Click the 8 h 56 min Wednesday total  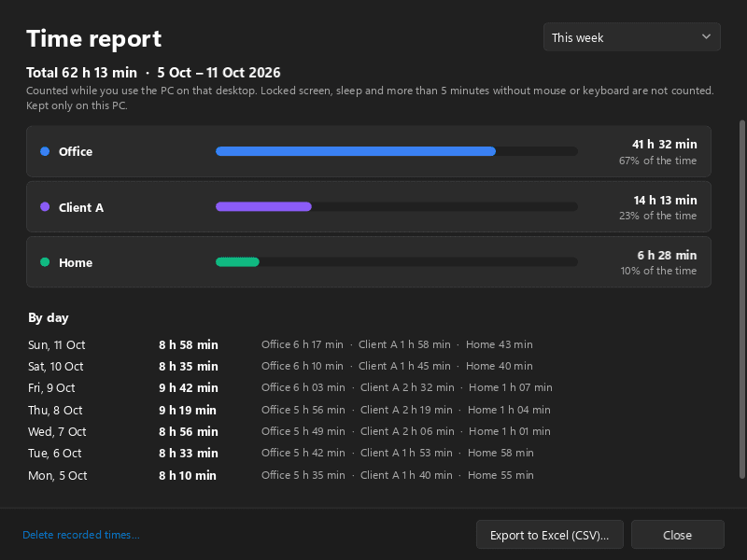(189, 431)
